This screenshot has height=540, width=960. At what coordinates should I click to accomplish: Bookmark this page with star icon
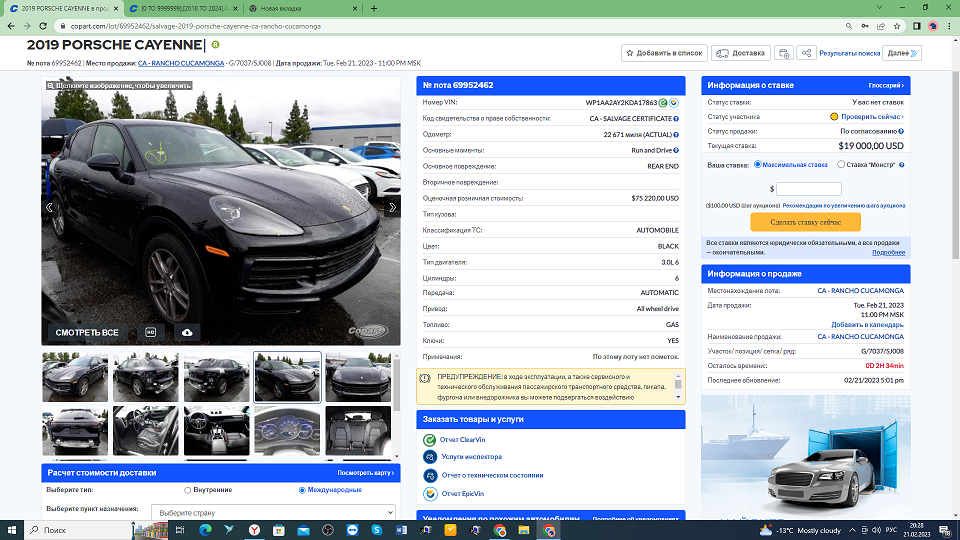coord(897,26)
